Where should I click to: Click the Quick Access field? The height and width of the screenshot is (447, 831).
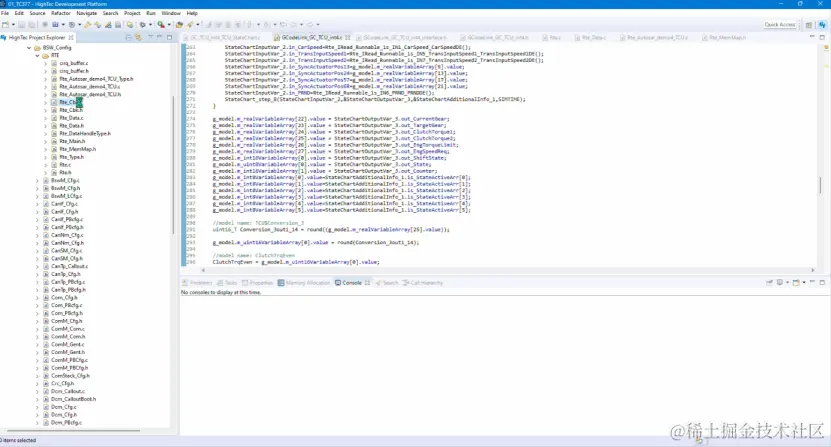780,24
